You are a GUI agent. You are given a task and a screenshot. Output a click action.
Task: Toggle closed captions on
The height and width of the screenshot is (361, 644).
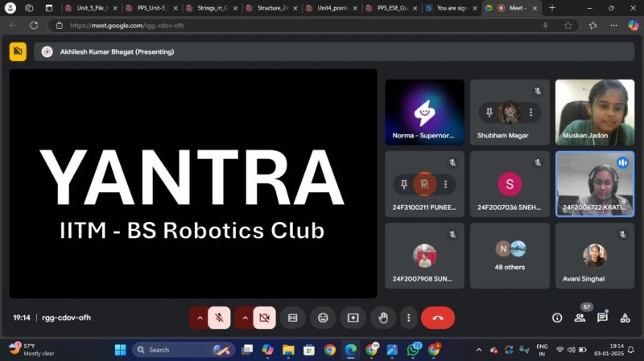293,318
